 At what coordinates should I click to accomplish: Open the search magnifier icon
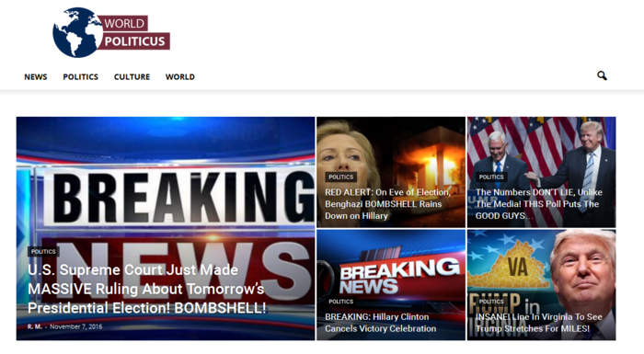(602, 76)
